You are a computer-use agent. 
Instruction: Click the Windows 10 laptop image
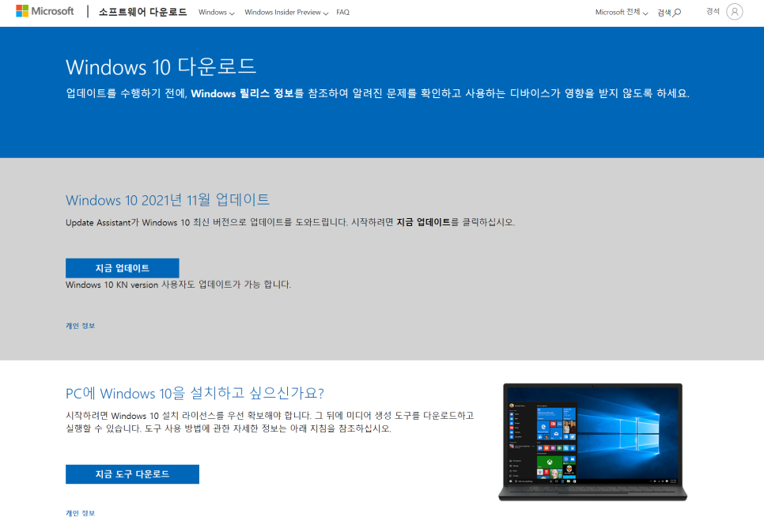pyautogui.click(x=592, y=442)
